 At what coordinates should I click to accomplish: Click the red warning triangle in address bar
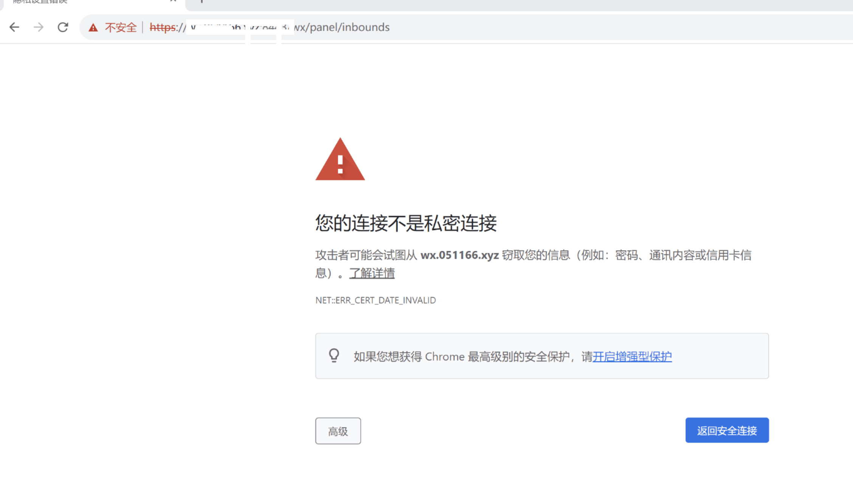(x=93, y=28)
